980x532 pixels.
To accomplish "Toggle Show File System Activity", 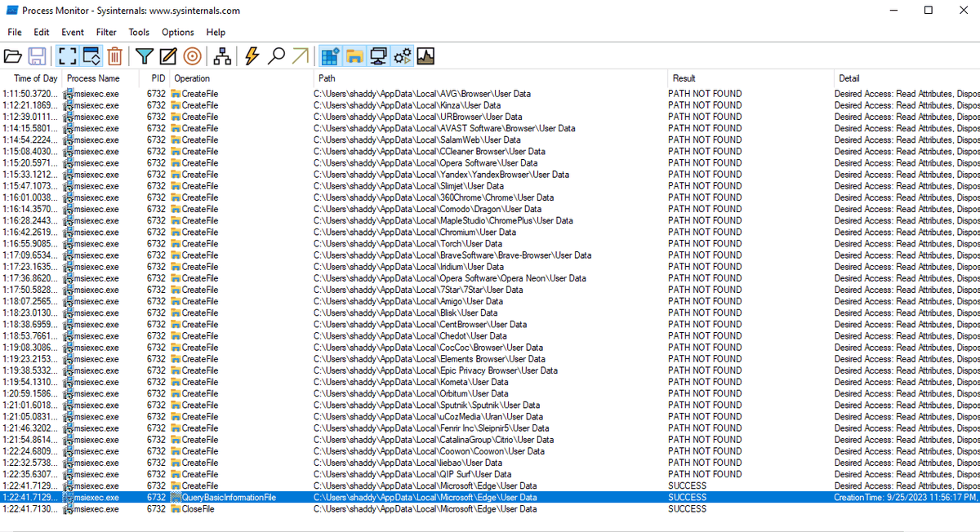I will (x=354, y=56).
